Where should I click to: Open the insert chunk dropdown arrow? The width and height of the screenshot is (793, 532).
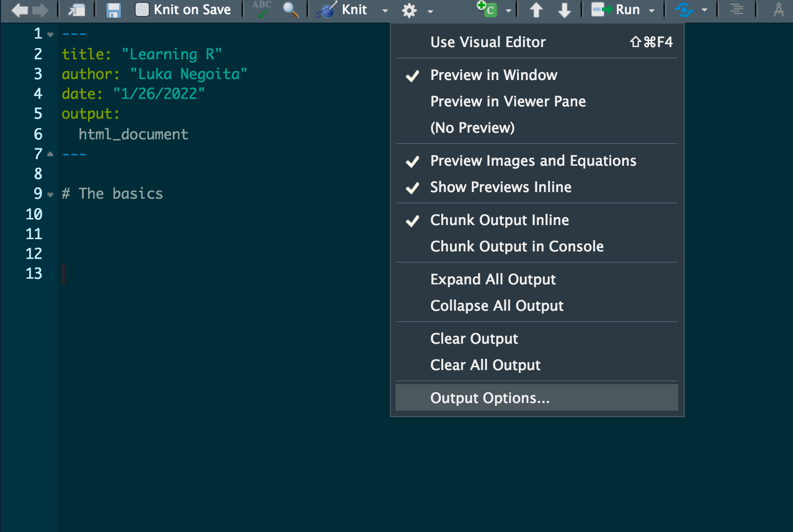click(x=508, y=10)
